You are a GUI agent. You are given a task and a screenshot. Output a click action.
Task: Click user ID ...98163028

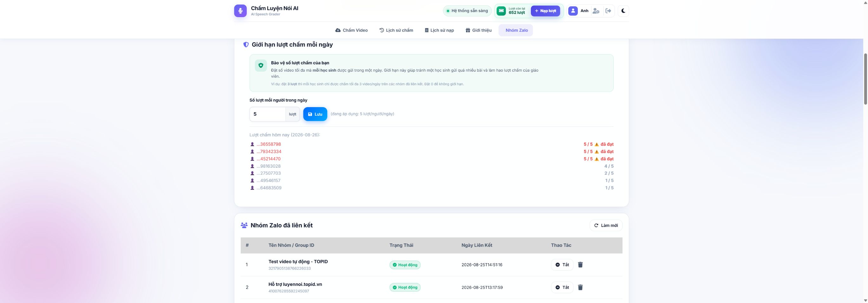(269, 166)
